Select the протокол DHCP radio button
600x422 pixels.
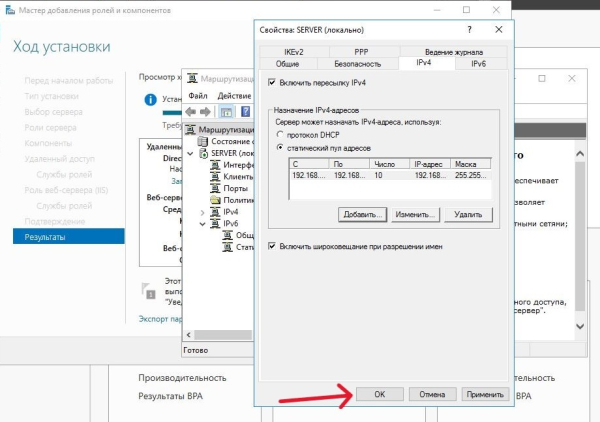(280, 135)
